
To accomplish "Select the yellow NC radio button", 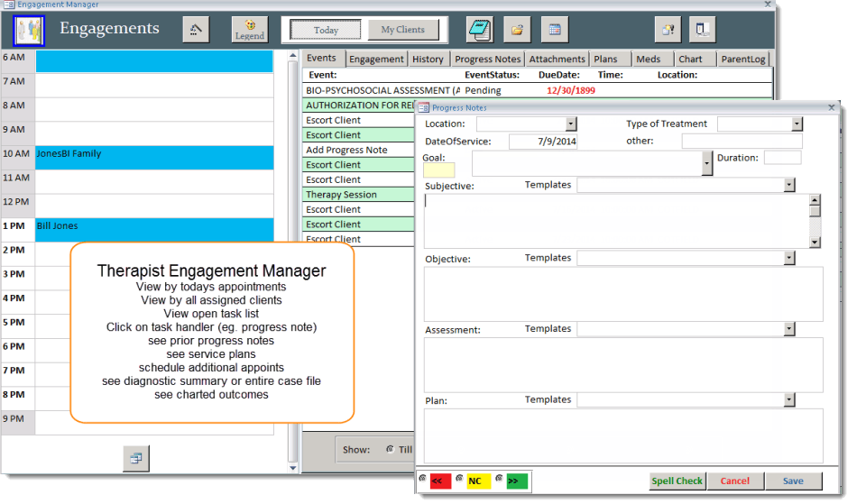I will [459, 479].
